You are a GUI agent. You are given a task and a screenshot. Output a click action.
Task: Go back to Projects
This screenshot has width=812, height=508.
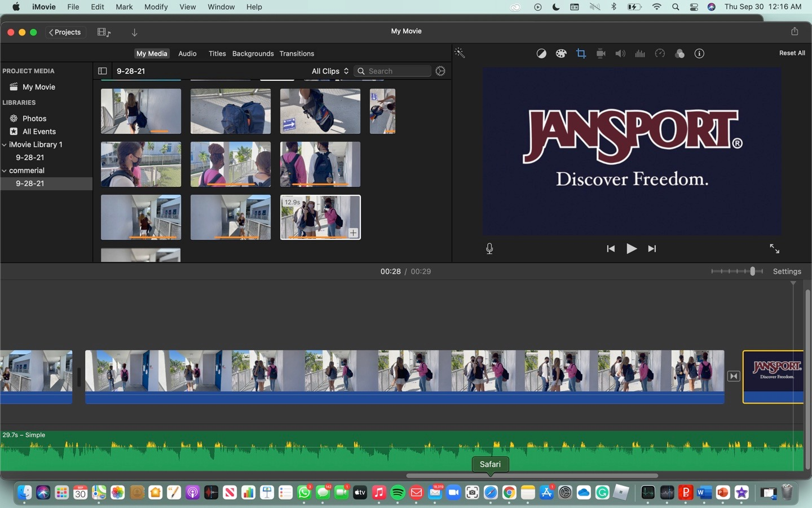pos(65,32)
